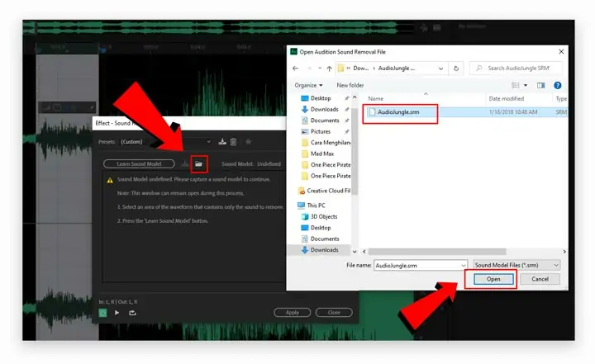Click the Open button
Screen dimensions: 595x364
click(x=493, y=279)
